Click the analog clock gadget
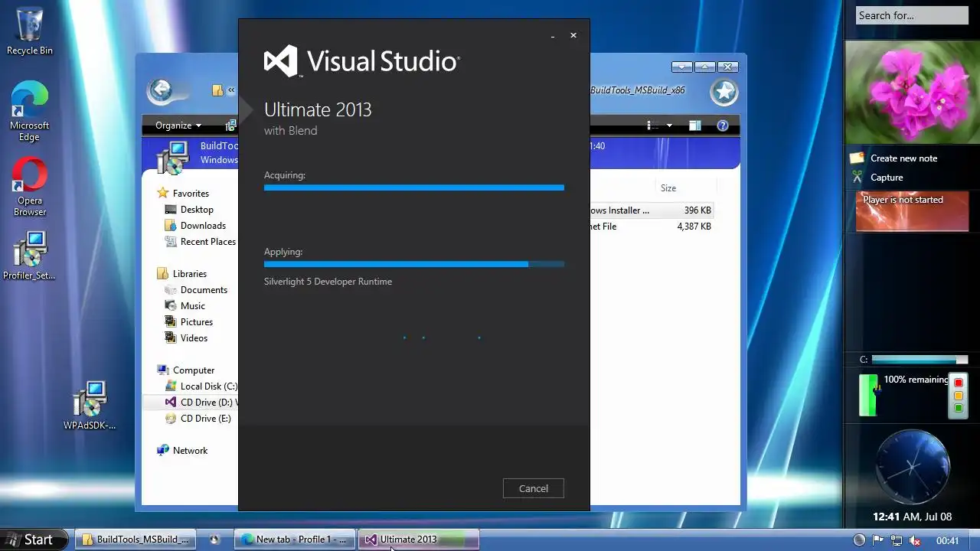The image size is (980, 551). click(912, 467)
